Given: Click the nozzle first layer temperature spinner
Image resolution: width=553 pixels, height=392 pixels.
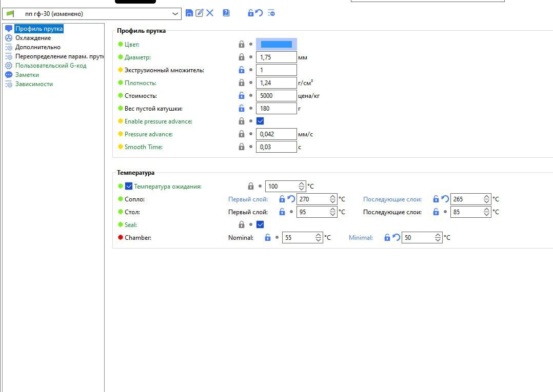Looking at the screenshot, I should (333, 199).
